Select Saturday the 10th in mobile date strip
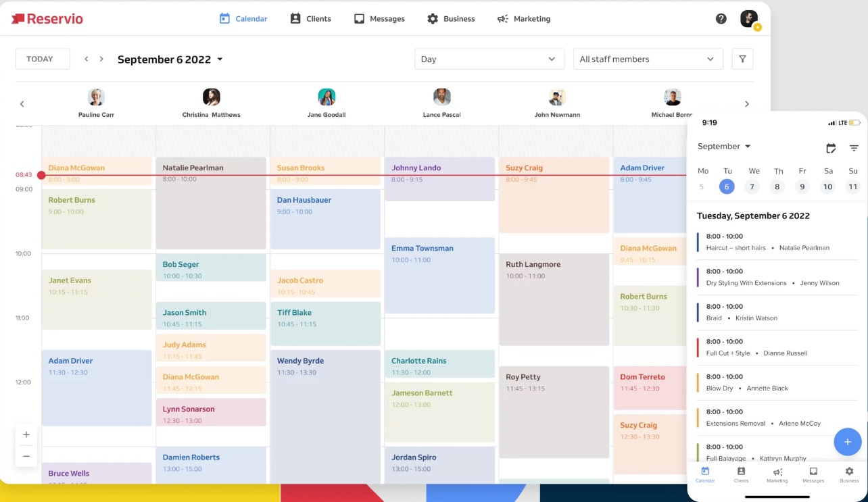This screenshot has height=502, width=868. [x=827, y=186]
